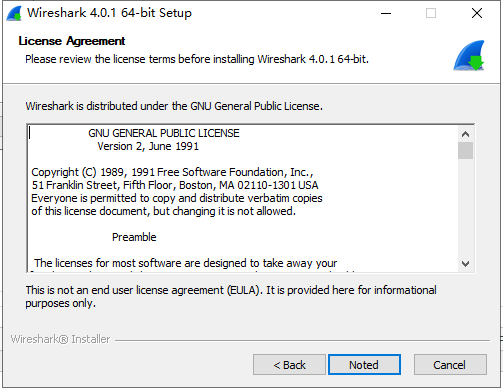Click the license text scrollbar thumb
503x390 pixels.
click(465, 150)
